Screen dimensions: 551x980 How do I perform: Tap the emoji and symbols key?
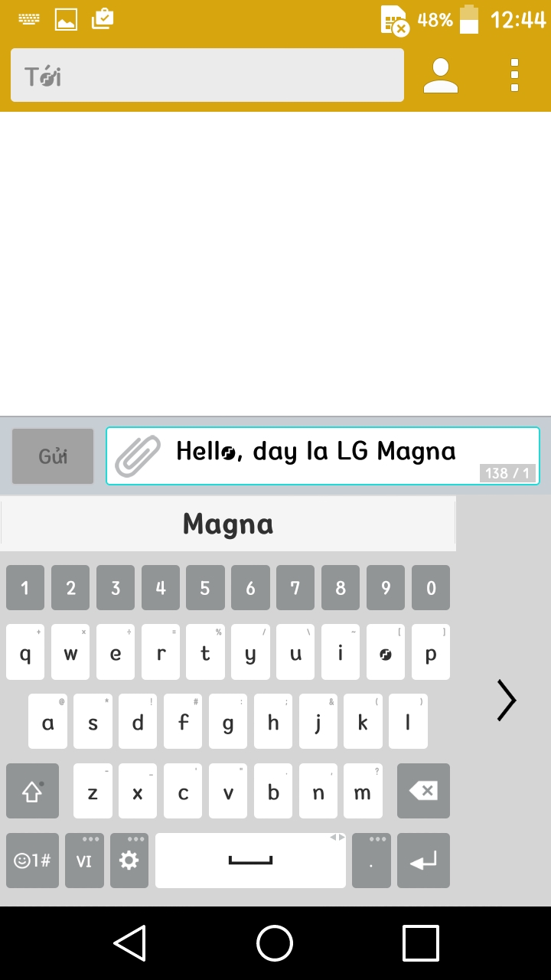[x=31, y=861]
